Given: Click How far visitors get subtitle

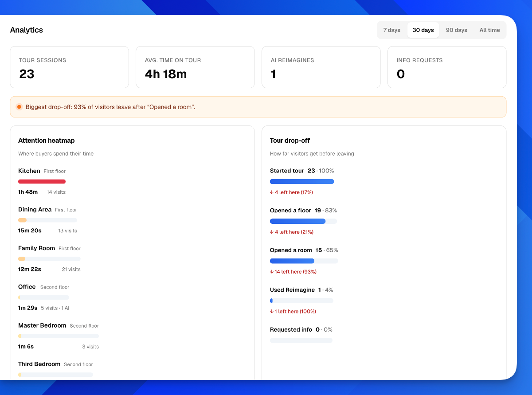Looking at the screenshot, I should [312, 153].
